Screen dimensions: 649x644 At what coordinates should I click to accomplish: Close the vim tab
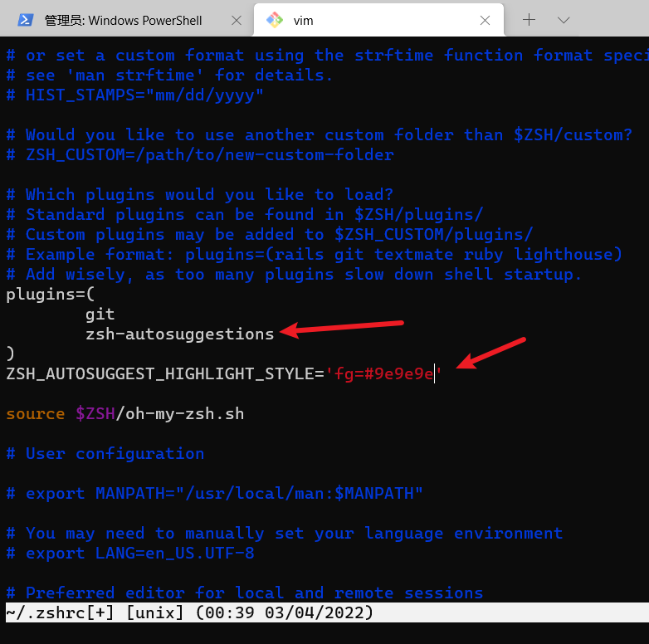(x=486, y=20)
